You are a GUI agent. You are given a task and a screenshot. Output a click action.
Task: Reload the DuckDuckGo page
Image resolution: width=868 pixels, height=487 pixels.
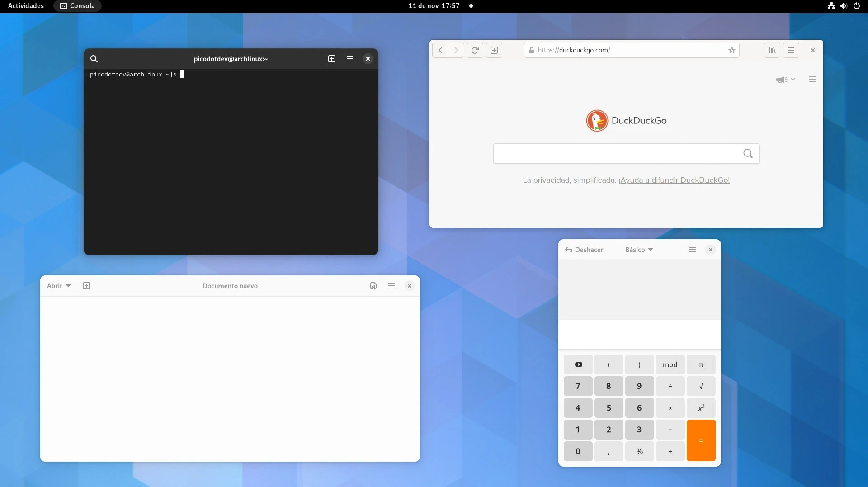(x=475, y=50)
